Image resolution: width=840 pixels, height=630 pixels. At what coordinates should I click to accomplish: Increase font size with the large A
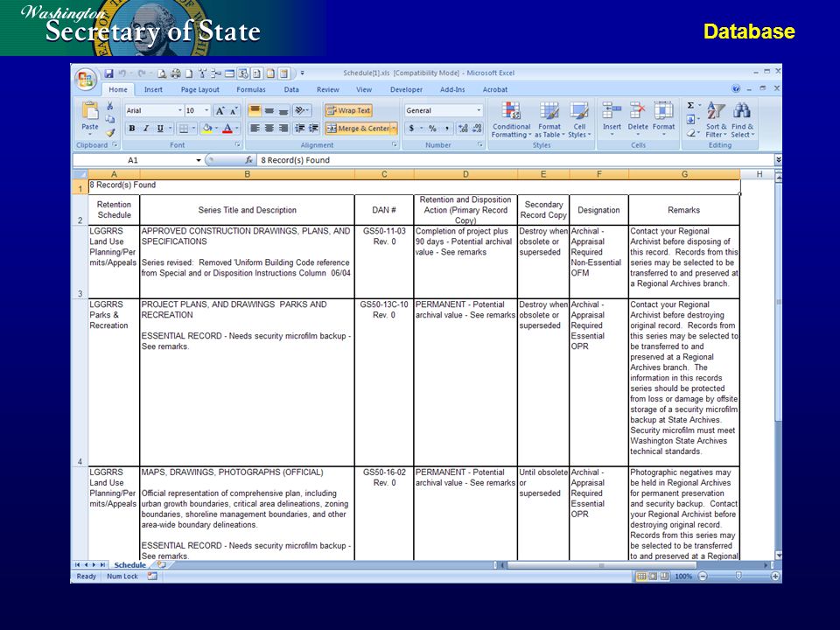pyautogui.click(x=220, y=111)
